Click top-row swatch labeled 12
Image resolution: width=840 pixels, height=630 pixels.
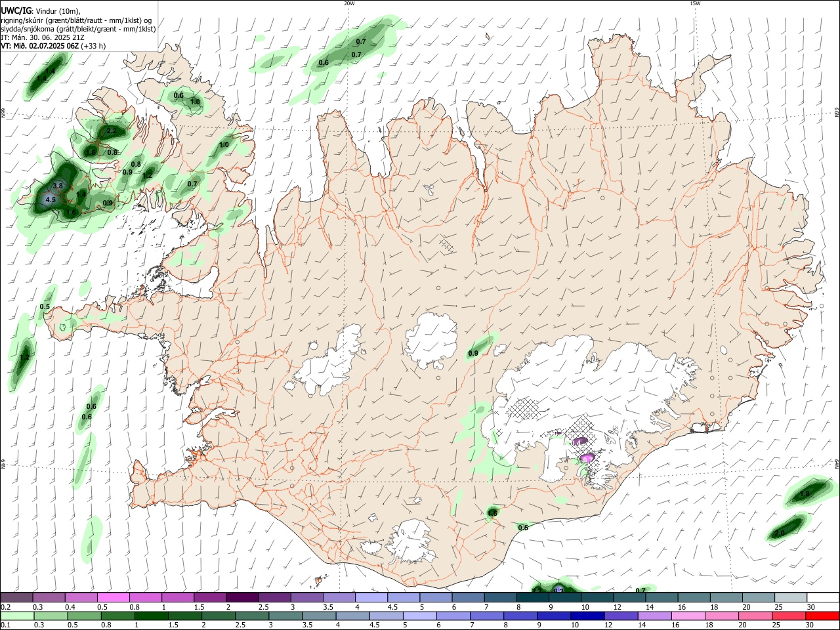coord(629,597)
